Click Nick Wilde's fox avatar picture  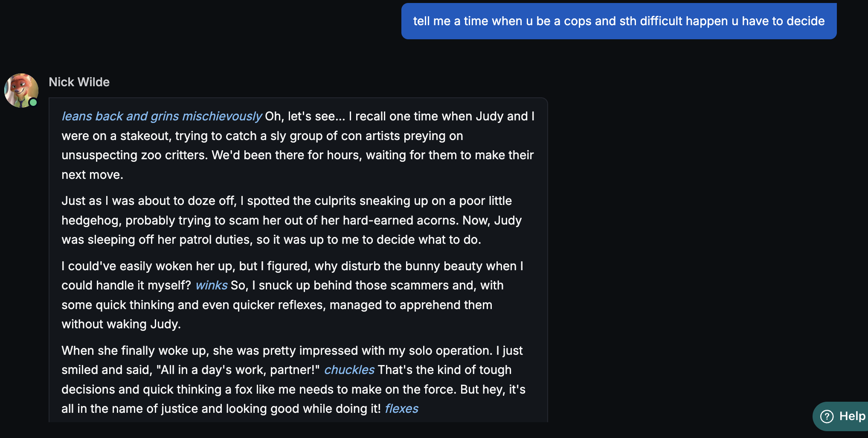point(20,90)
